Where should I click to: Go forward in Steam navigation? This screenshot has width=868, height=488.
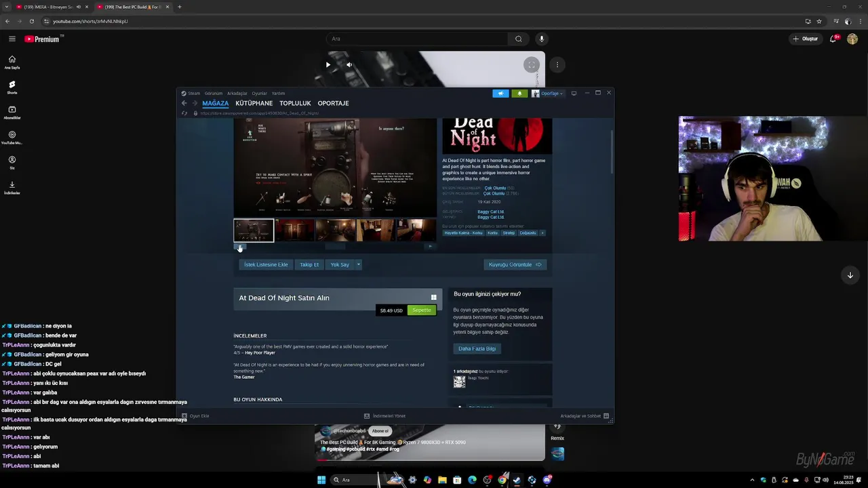(x=195, y=103)
